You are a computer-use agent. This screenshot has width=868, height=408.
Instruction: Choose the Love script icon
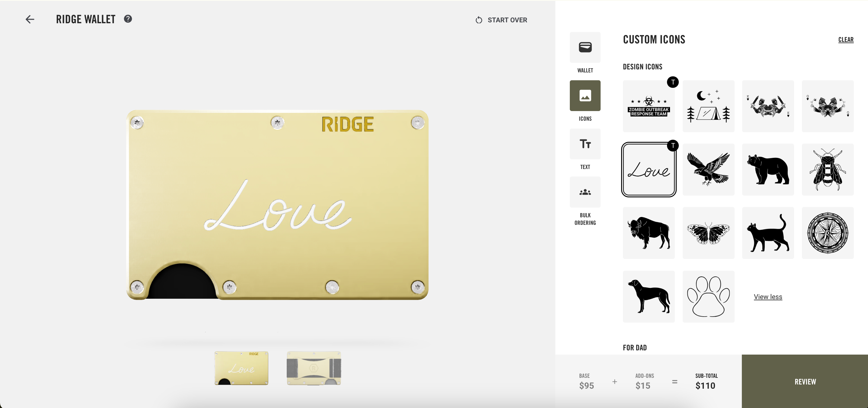(649, 170)
